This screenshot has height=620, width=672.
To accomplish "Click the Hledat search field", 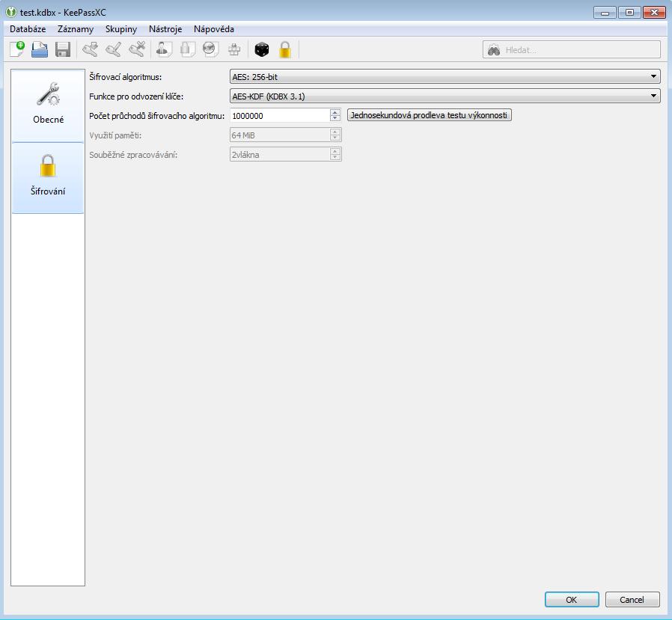I will click(x=571, y=49).
